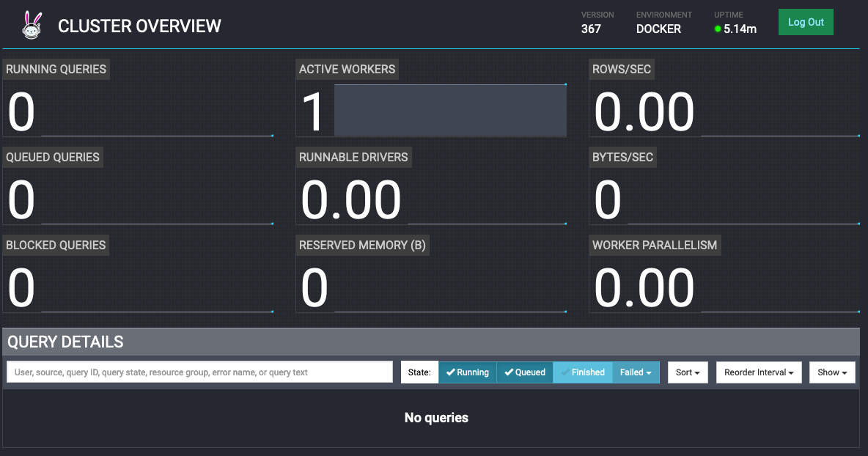Click the RUNNABLE DRIVERS label

point(353,157)
